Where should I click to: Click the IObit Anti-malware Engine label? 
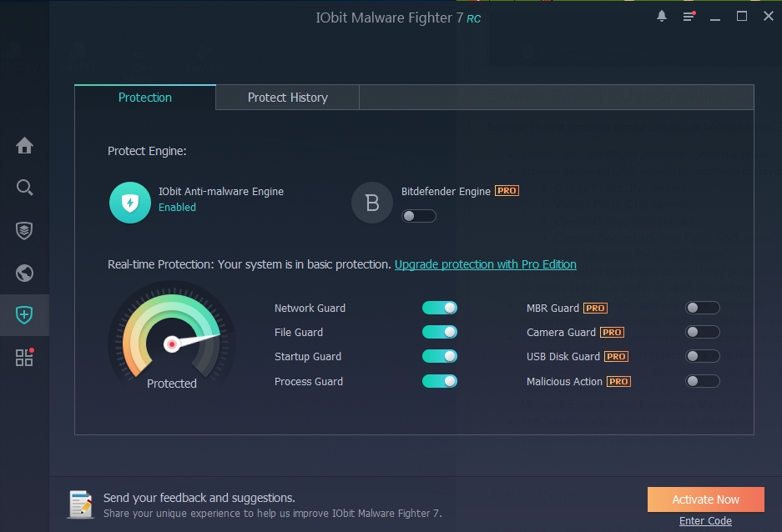tap(221, 191)
